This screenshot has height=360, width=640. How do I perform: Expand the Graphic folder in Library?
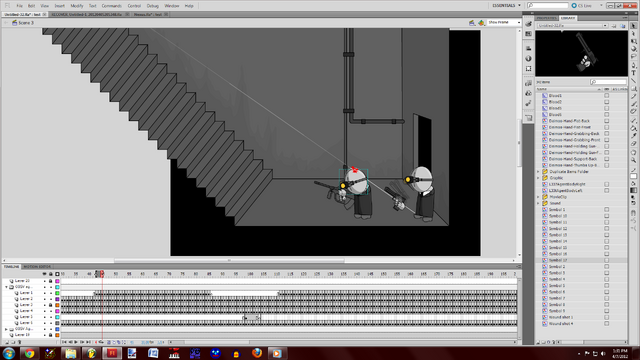[538, 178]
